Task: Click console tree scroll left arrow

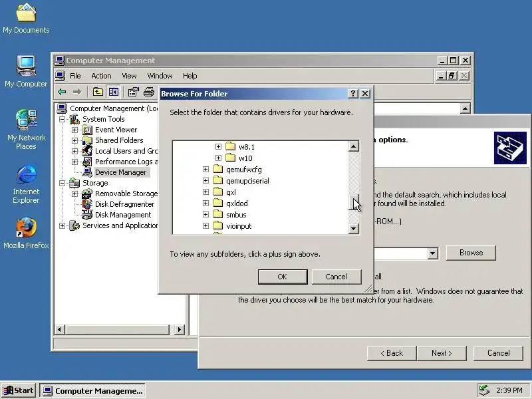Action: [x=60, y=329]
